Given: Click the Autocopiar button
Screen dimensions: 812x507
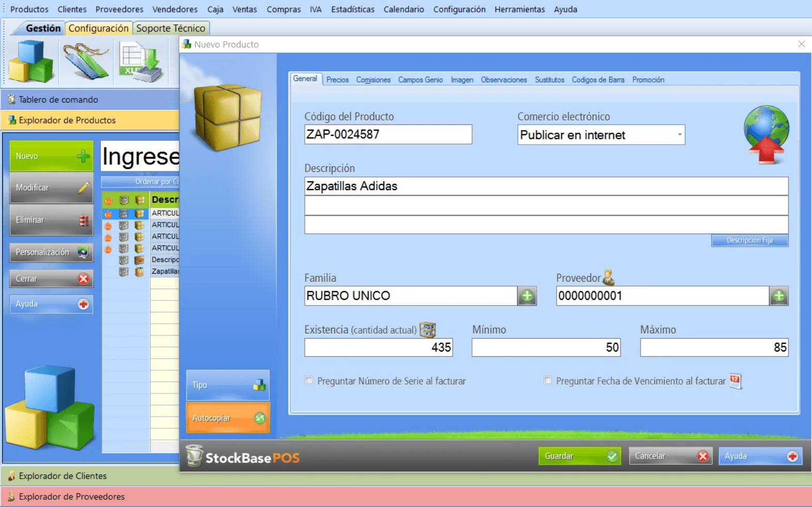Looking at the screenshot, I should [228, 418].
